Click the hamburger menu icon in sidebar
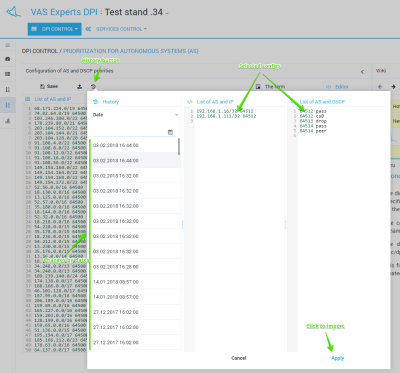 8,45
